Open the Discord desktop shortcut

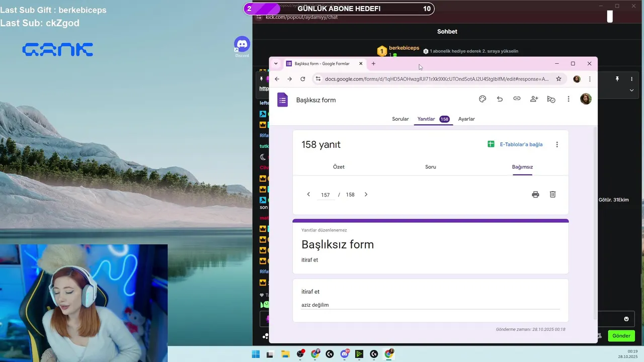pos(242,47)
